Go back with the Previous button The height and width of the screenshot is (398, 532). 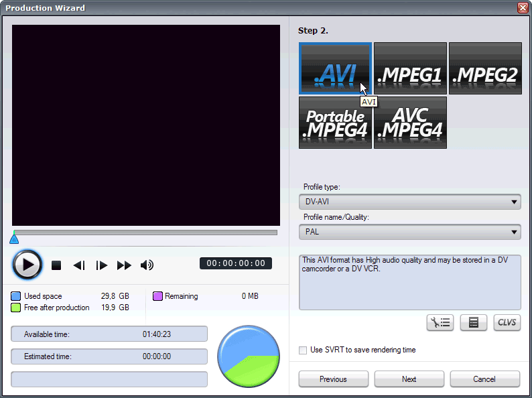[x=334, y=379]
